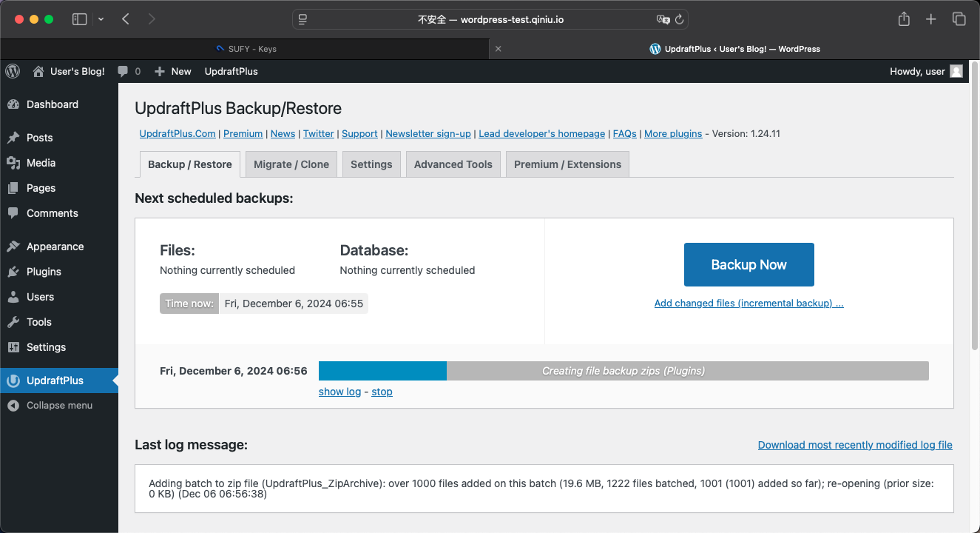Open Newsletter sign-up link
The width and height of the screenshot is (980, 533).
[428, 134]
